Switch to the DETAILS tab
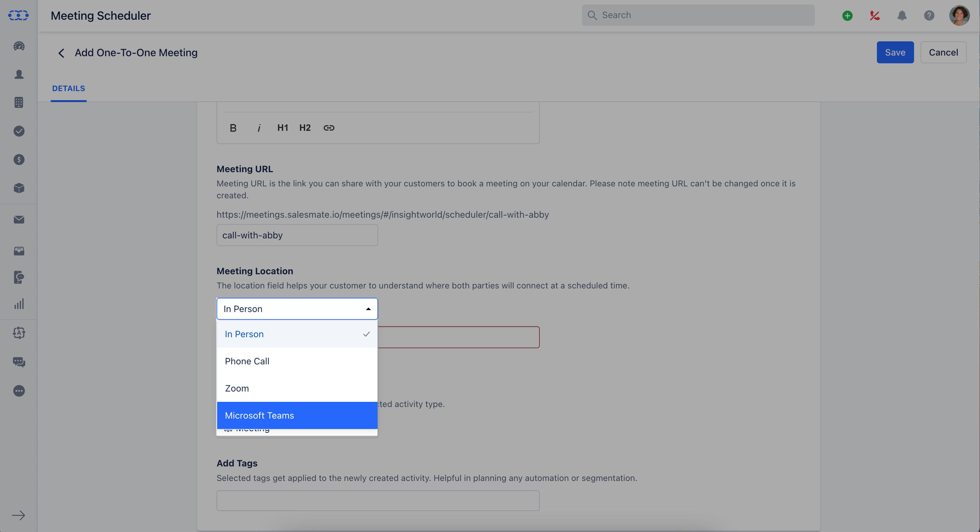This screenshot has height=532, width=980. [x=69, y=88]
